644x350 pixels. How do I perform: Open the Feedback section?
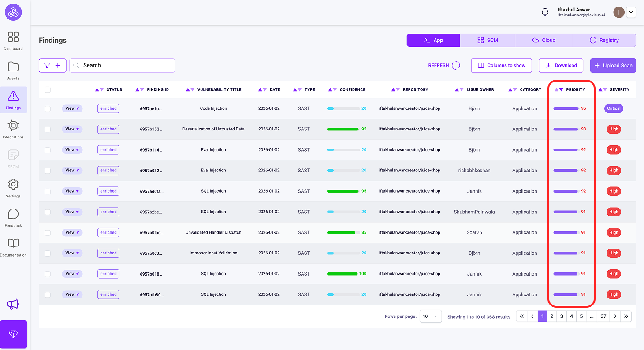tap(13, 217)
